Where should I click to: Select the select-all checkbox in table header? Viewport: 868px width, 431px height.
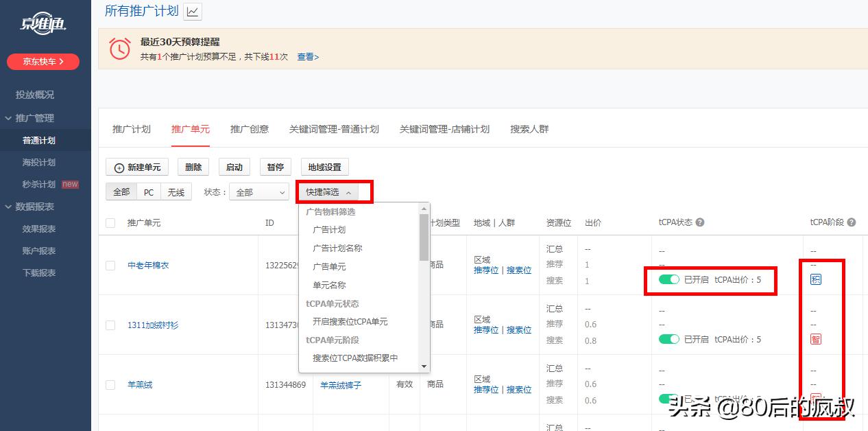coord(110,222)
